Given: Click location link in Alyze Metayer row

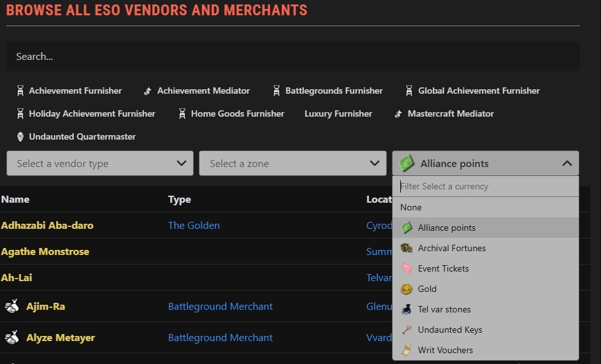Looking at the screenshot, I should pos(379,338).
